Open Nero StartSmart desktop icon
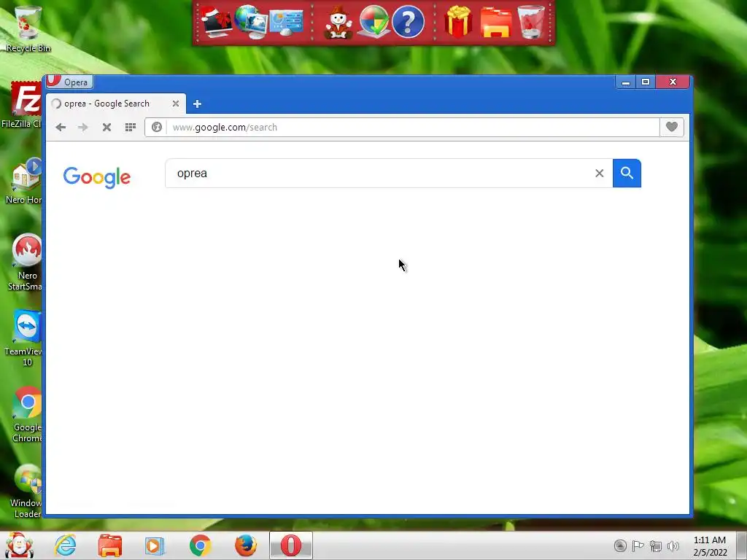 [26, 262]
